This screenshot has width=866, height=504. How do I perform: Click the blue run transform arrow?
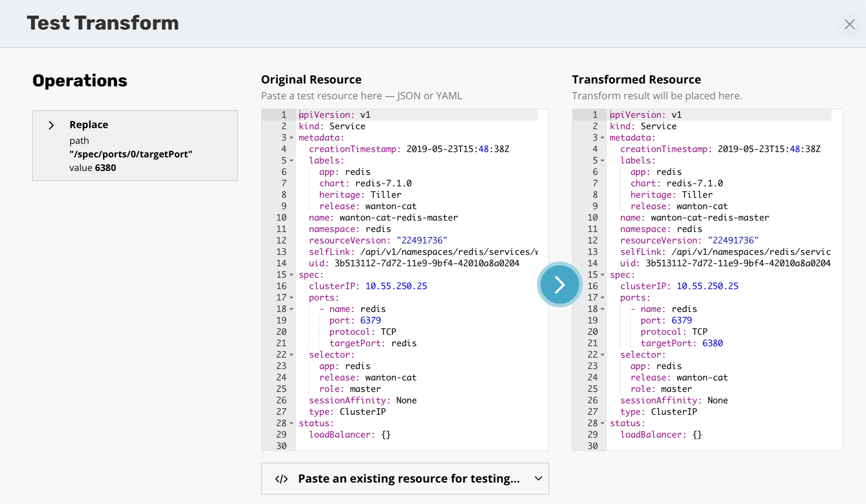click(x=559, y=284)
